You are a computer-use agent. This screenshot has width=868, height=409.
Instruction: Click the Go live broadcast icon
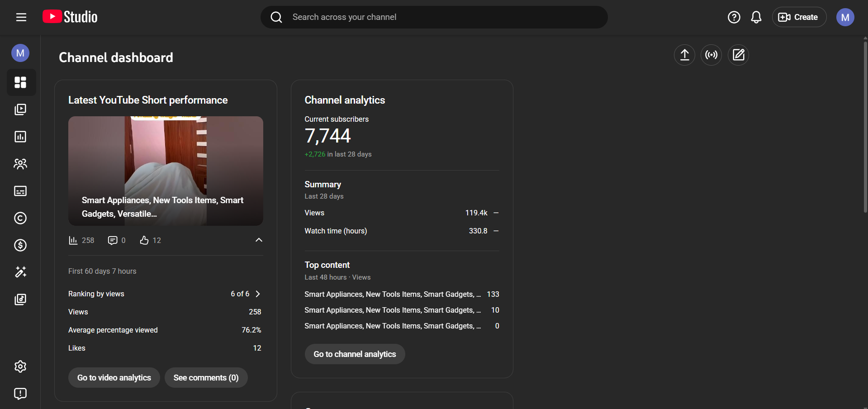711,55
